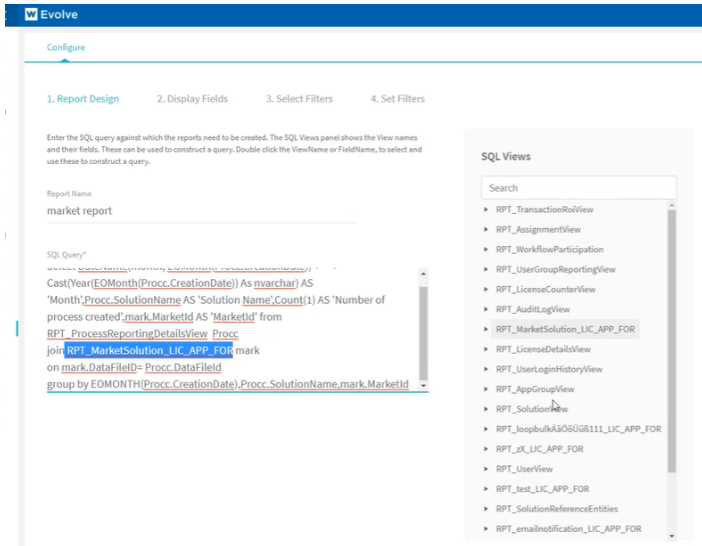
Task: Select RPT_MarketSolution_LIC_APP_FOR in the views list
Action: [565, 329]
